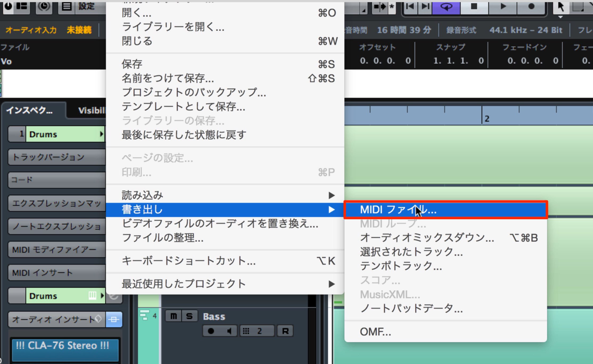Jump to next marker in transport

click(425, 6)
